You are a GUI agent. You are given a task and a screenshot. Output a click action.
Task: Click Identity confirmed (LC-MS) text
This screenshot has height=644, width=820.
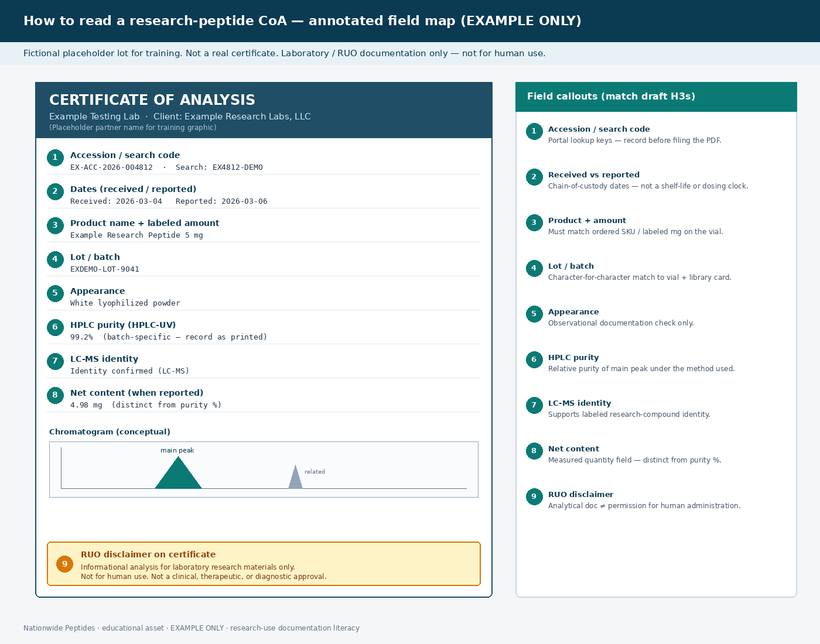point(130,371)
